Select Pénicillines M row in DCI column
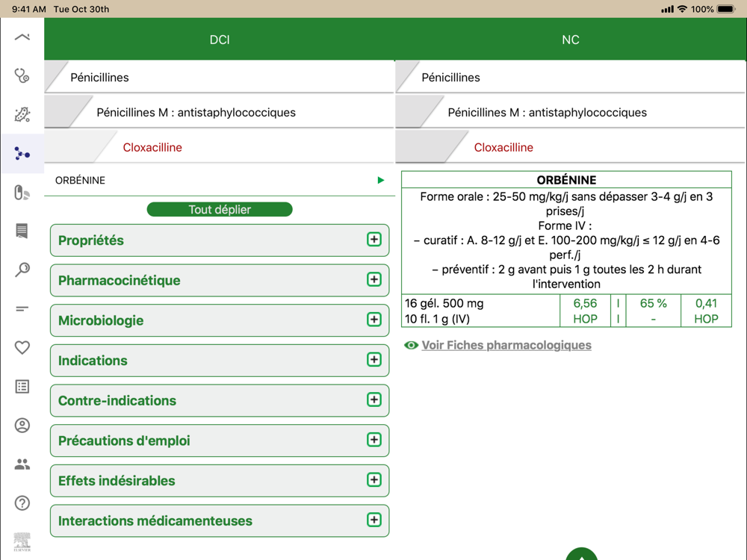Viewport: 747px width, 560px height. tap(220, 113)
